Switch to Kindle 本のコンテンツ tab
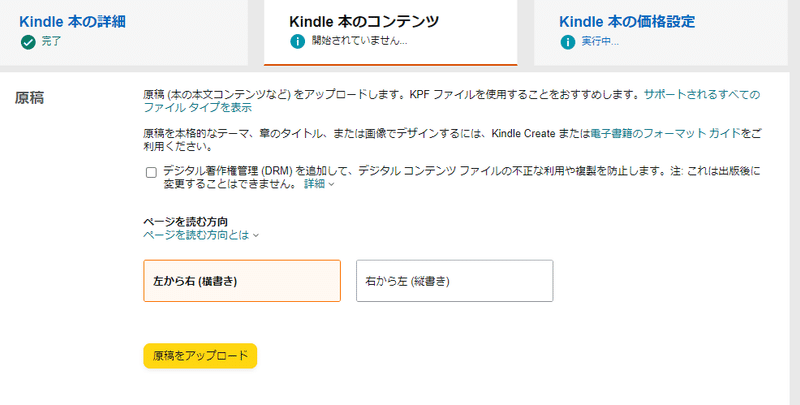This screenshot has width=800, height=405. (364, 21)
